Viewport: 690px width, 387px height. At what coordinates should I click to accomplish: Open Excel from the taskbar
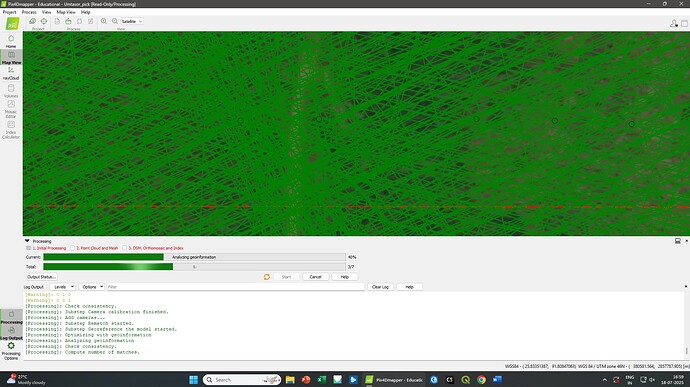(322, 380)
